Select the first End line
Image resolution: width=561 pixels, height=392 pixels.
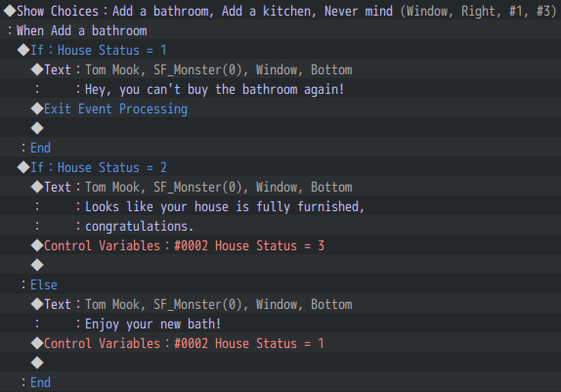[x=280, y=148]
